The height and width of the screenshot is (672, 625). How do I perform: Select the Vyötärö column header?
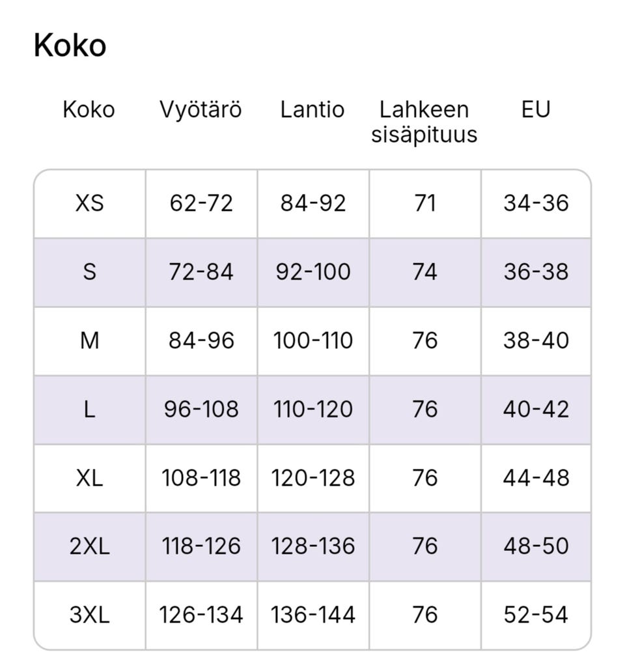[x=201, y=109]
